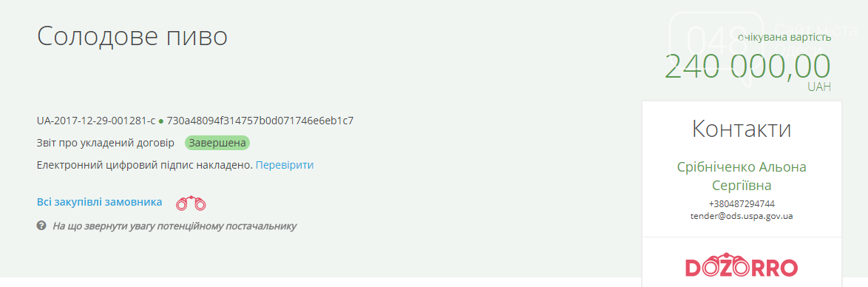Click the очікувана вартість label
This screenshot has height=287, width=868.
pyautogui.click(x=784, y=37)
